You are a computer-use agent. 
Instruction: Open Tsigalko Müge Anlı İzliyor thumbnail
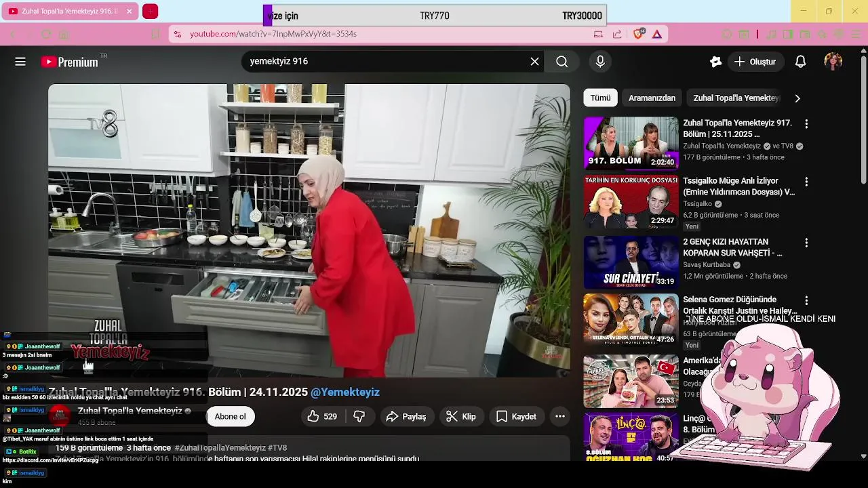tap(631, 202)
